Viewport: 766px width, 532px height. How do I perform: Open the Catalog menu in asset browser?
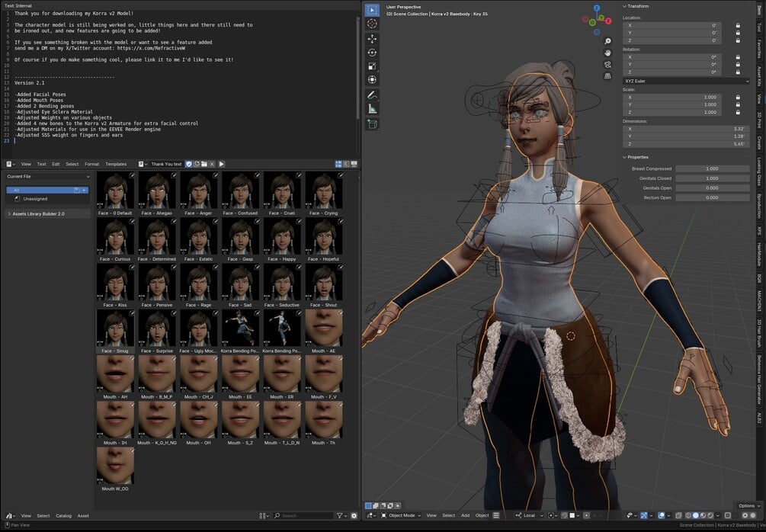pos(63,515)
